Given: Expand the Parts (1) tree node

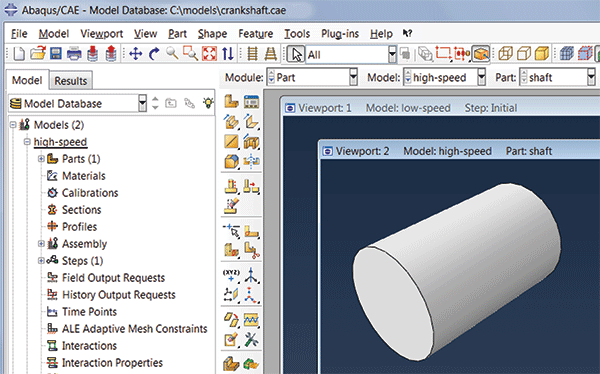Looking at the screenshot, I should point(41,158).
